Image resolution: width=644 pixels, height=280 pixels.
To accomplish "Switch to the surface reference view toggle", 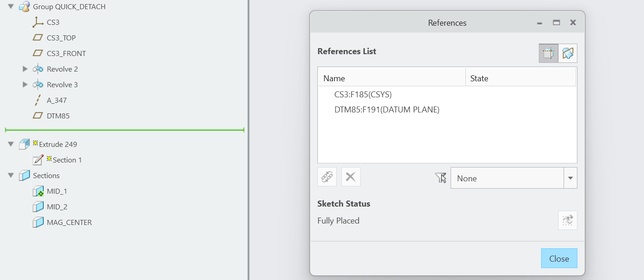I will click(x=569, y=53).
